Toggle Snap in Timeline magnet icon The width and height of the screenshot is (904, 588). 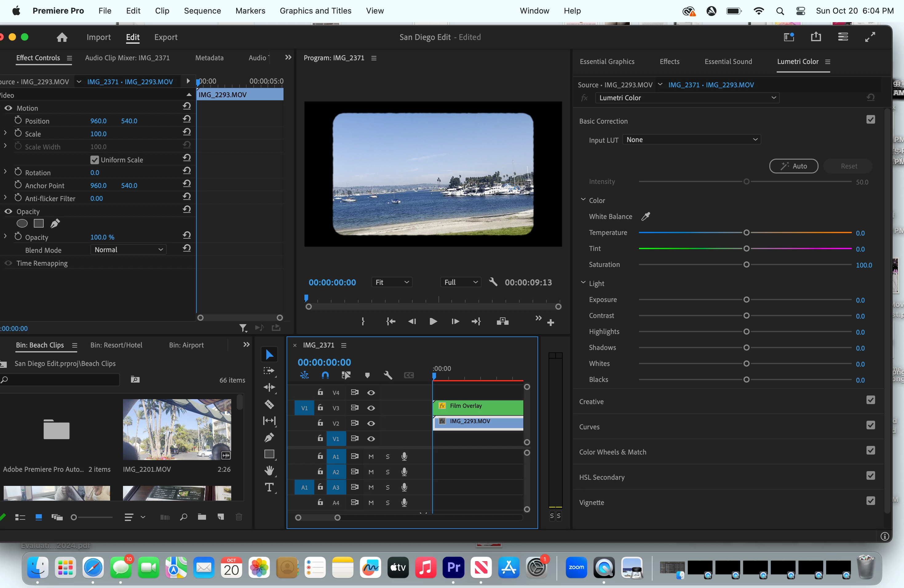tap(325, 375)
